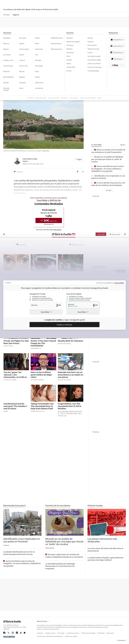Select the Mensual 8,95€ Suscripción Digital plan
The height and width of the screenshot is (644, 129).
83,305
